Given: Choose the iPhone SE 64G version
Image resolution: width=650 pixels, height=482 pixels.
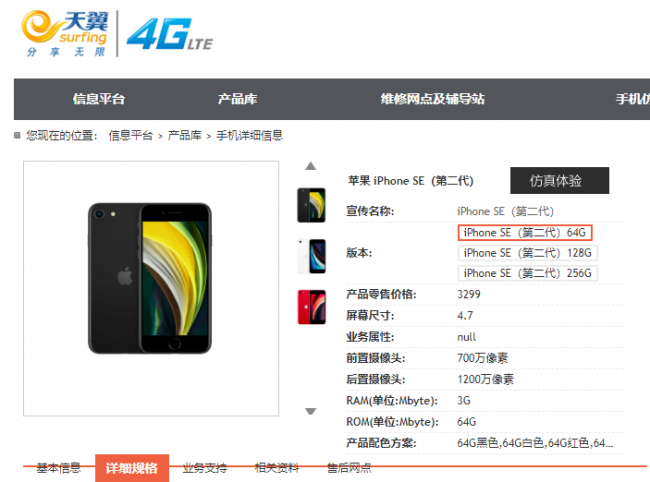Looking at the screenshot, I should pos(525,233).
